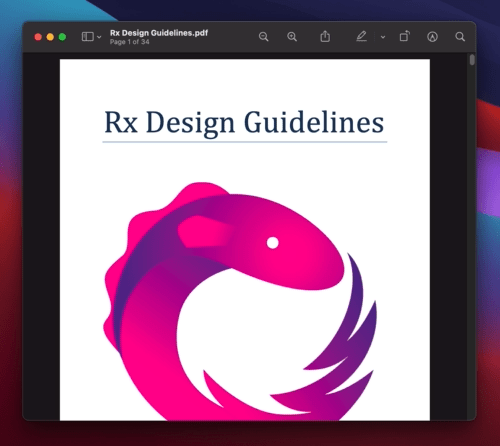Click the white eye of the eel logo

click(272, 243)
